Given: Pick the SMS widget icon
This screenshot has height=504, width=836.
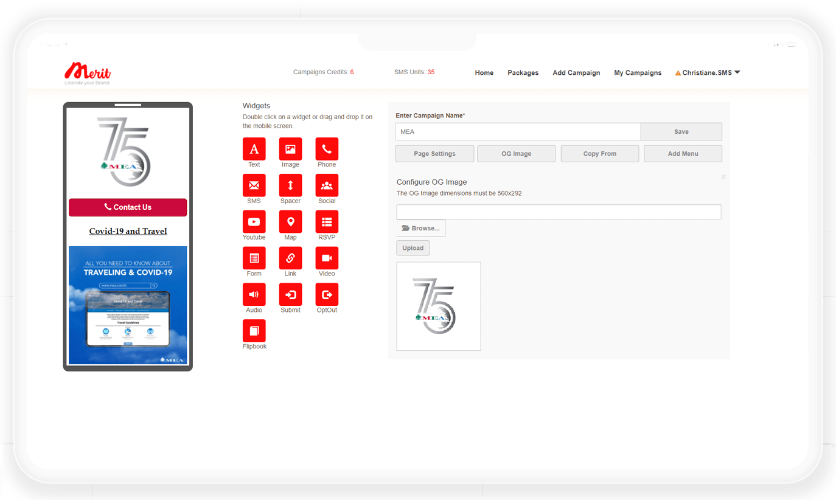Looking at the screenshot, I should click(x=254, y=185).
